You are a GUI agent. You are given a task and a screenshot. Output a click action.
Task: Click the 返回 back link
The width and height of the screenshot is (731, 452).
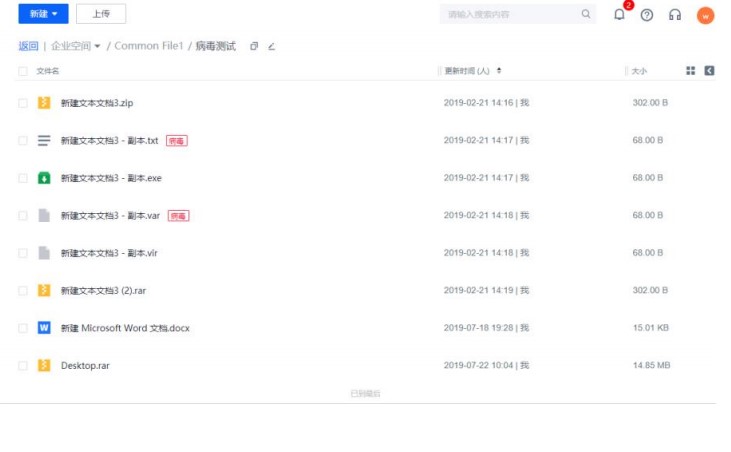[x=28, y=46]
